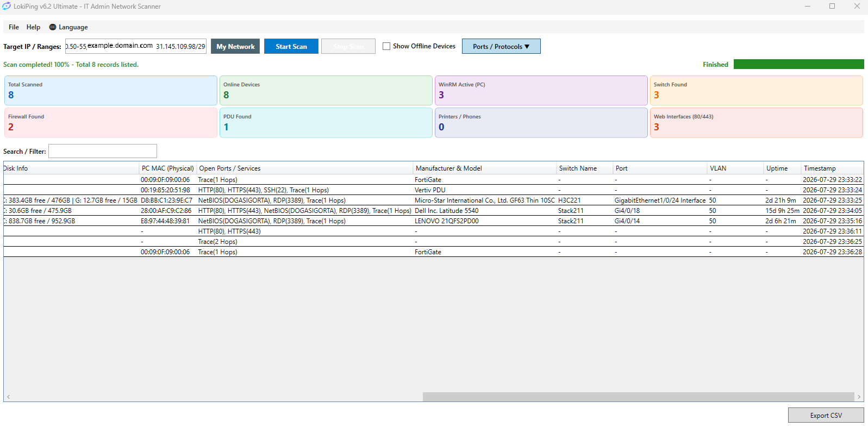Select the Firewall Found summary card
868x427 pixels.
click(x=111, y=122)
